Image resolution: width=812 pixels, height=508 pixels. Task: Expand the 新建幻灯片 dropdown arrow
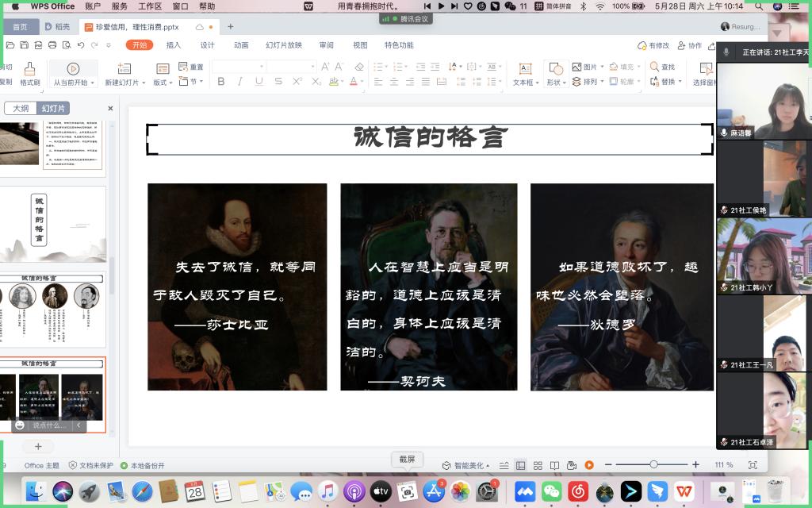[143, 83]
